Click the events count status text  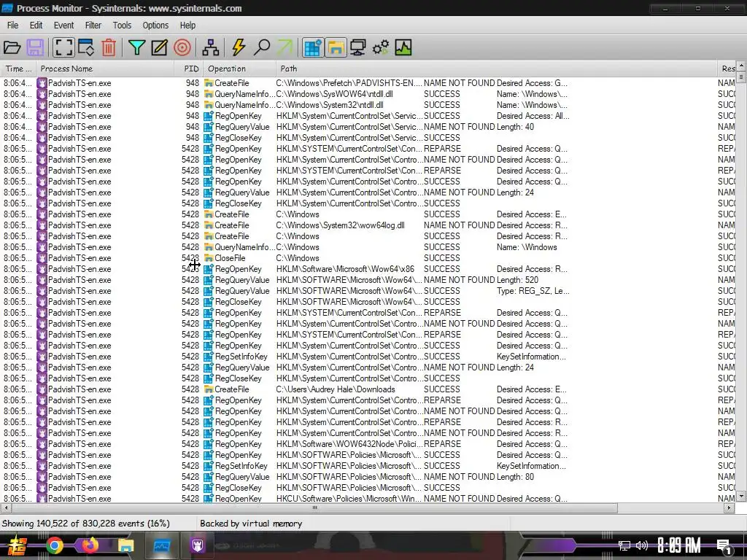tap(86, 524)
